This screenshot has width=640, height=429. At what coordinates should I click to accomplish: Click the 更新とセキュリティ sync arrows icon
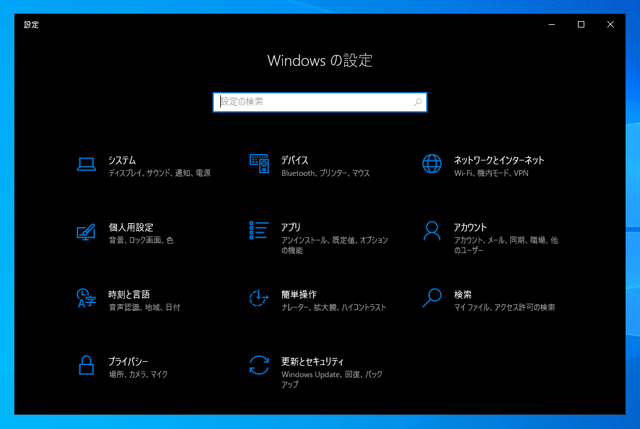coord(259,365)
